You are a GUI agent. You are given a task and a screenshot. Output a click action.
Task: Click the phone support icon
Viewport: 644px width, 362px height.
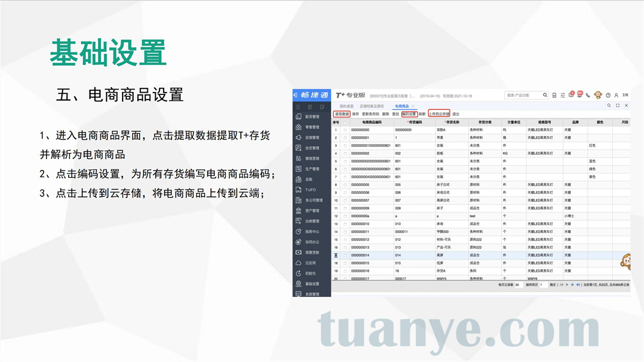[588, 95]
